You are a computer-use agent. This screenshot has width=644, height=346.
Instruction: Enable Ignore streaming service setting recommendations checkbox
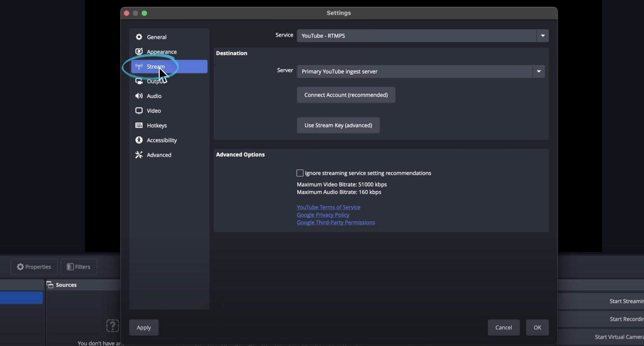pyautogui.click(x=300, y=173)
